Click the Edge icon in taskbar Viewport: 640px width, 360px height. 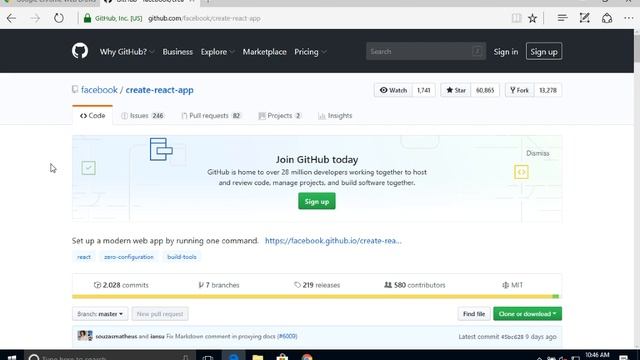tap(233, 358)
